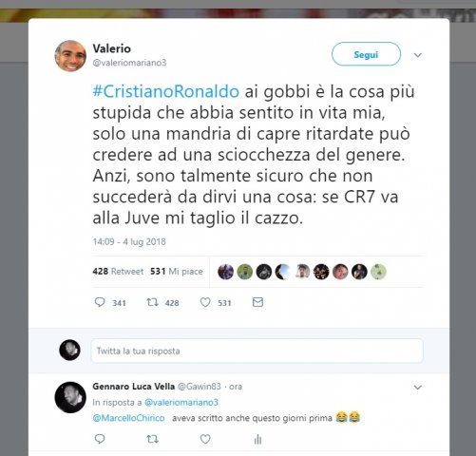The image size is (476, 456).
Task: Send tweet via direct message envelope icon
Action: (257, 302)
